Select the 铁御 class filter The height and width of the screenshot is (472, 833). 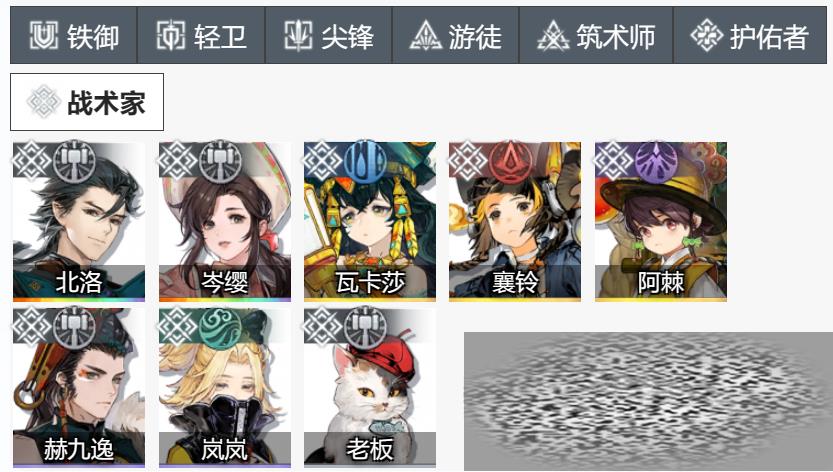(73, 36)
